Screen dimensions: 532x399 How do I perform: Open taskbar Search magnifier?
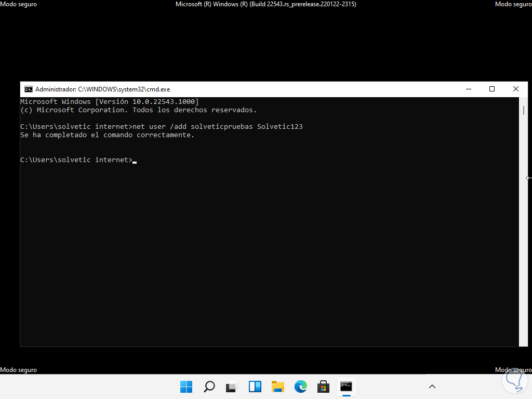point(209,387)
